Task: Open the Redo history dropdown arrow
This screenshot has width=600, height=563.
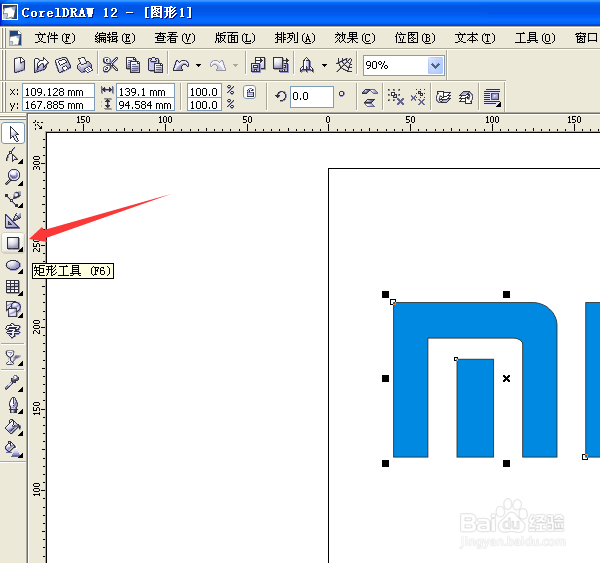Action: [x=235, y=65]
